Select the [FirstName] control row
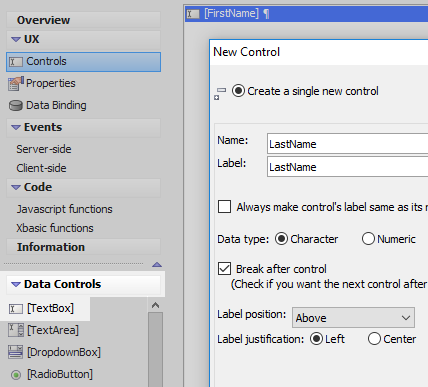The width and height of the screenshot is (428, 387). point(306,14)
